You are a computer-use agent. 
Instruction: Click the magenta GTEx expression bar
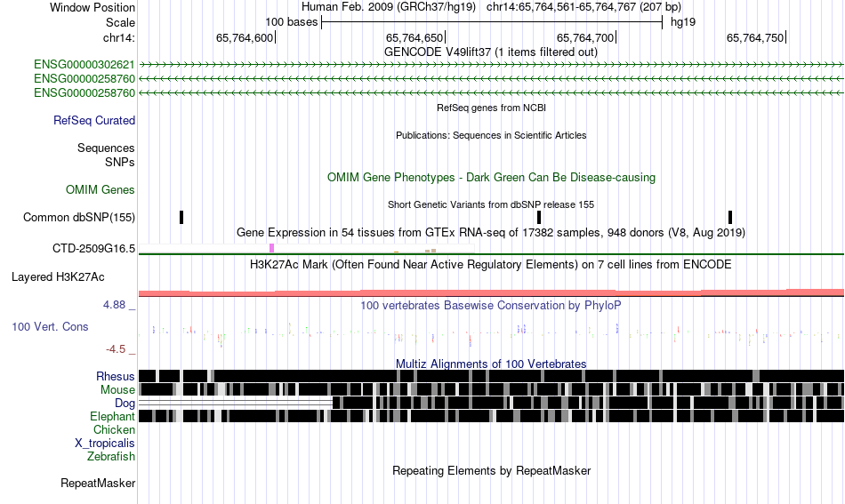point(271,248)
